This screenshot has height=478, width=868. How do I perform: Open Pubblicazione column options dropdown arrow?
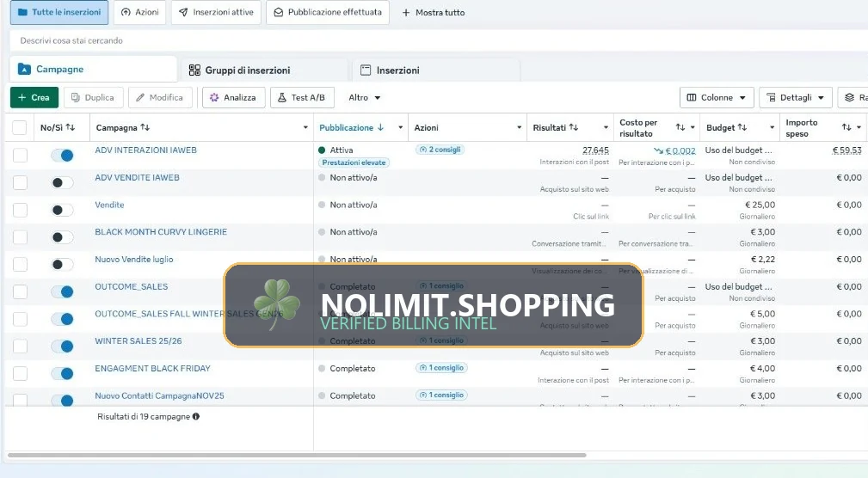click(x=401, y=127)
